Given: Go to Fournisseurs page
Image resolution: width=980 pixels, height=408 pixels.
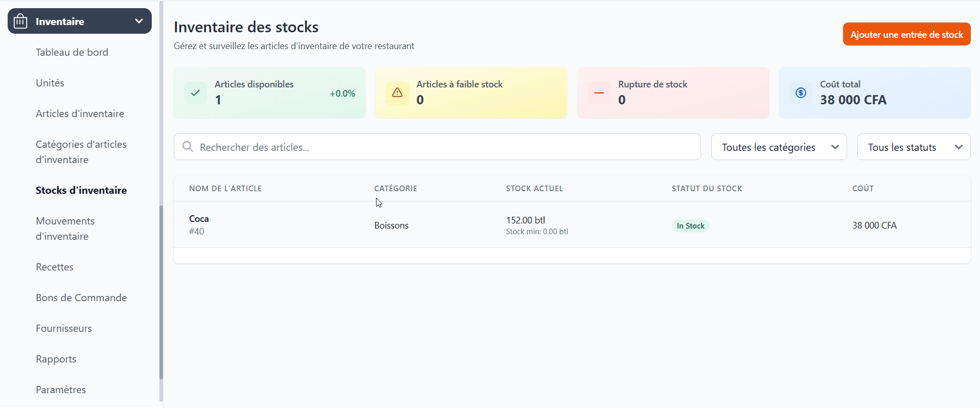Looking at the screenshot, I should point(64,328).
